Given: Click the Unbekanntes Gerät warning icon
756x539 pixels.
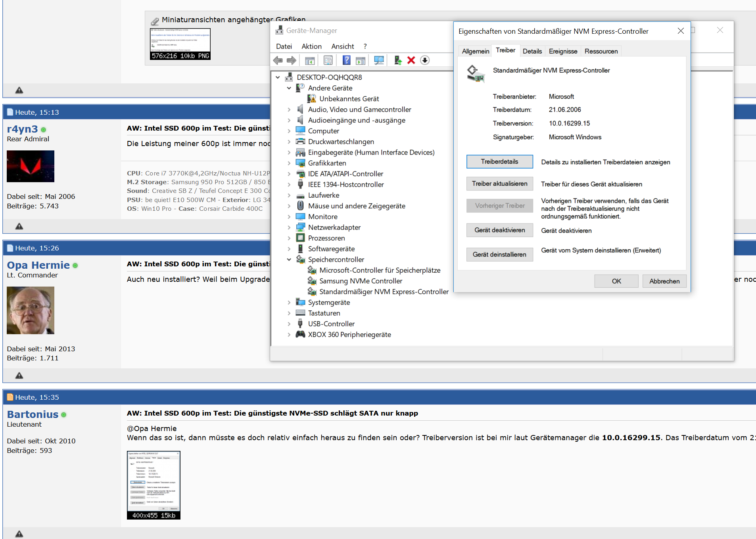Looking at the screenshot, I should coord(312,98).
